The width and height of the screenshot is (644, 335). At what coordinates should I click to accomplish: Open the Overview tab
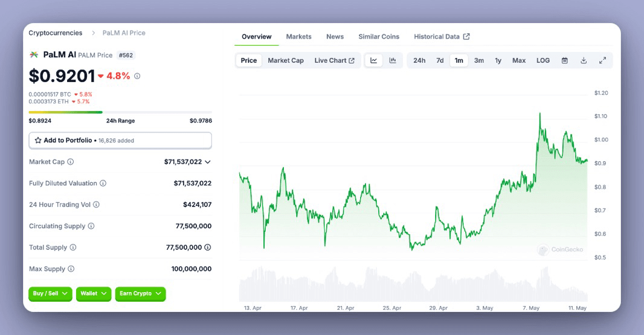point(257,37)
